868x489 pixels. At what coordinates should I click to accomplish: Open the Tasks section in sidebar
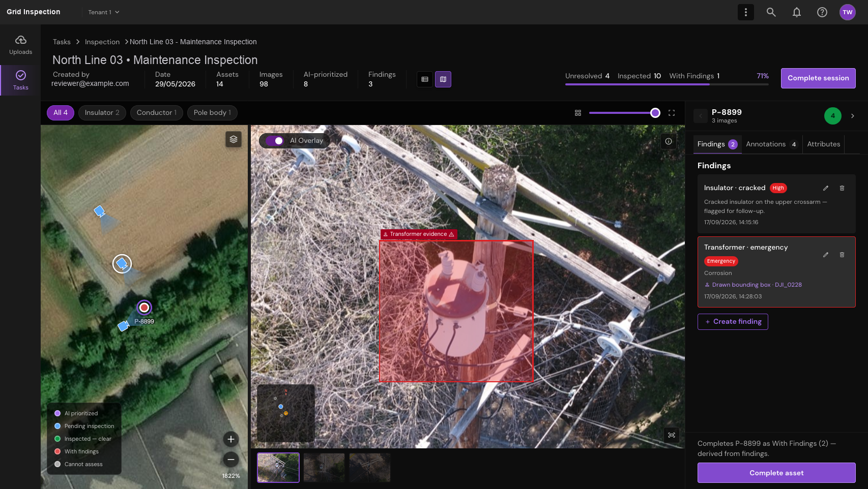(20, 80)
